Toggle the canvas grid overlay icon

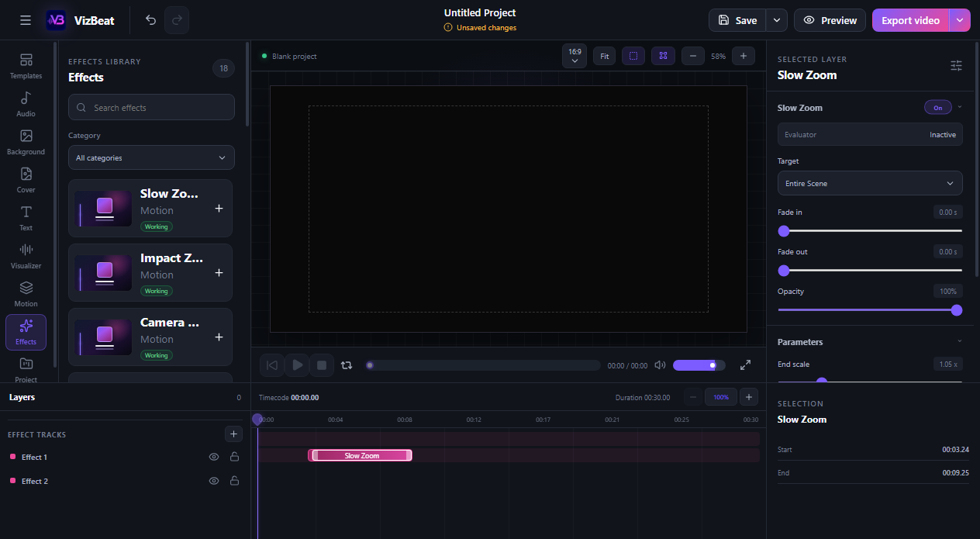click(x=663, y=56)
